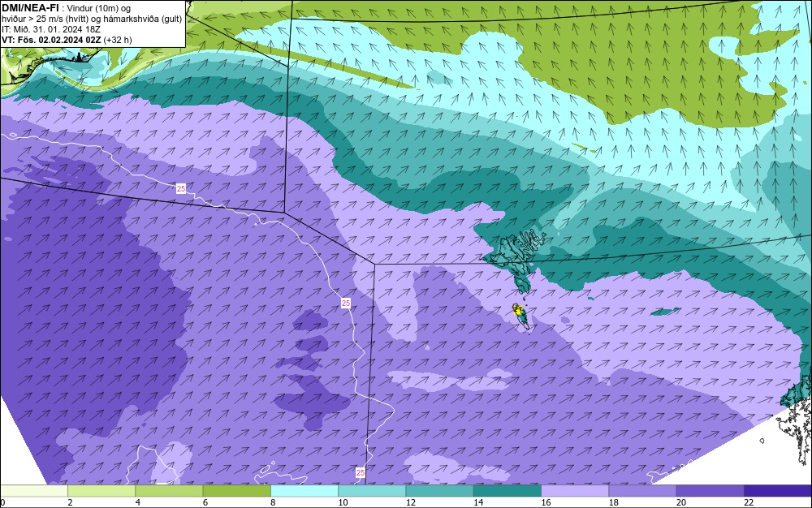Select the 18–20 m/s purple legend swatch
812x508 pixels.
coord(642,490)
